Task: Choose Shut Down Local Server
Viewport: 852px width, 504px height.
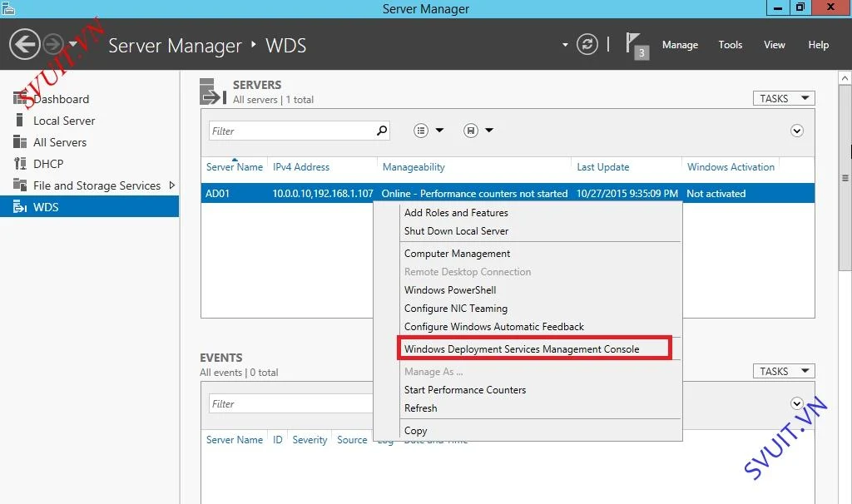Action: [456, 231]
